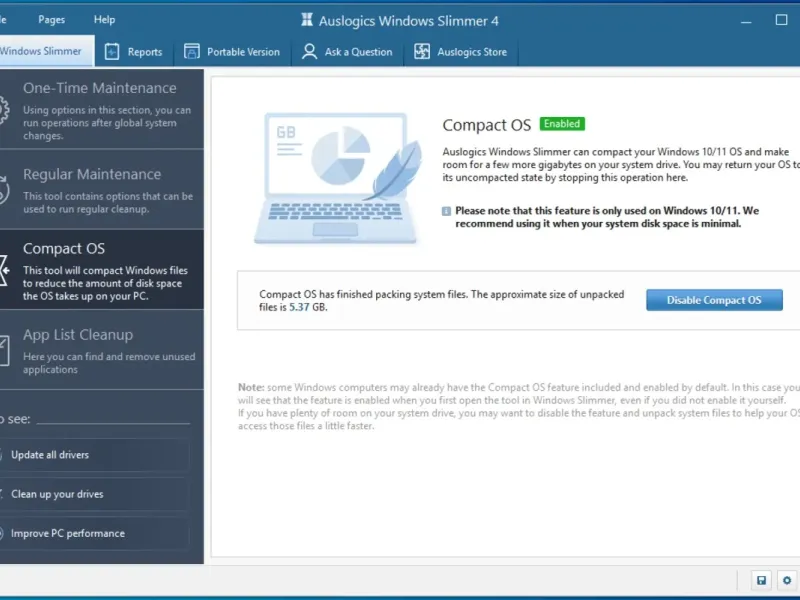Click the info icon beside the note

tap(446, 211)
